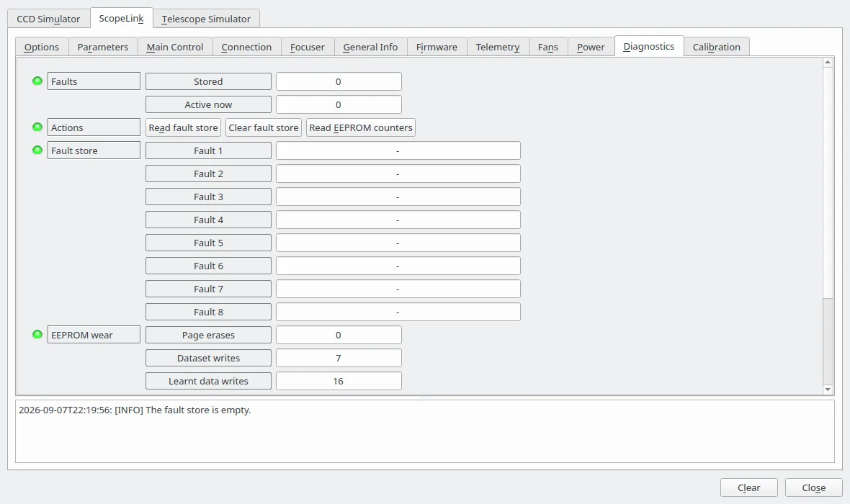The image size is (850, 504).
Task: Switch to the Parameters tab
Action: pyautogui.click(x=103, y=47)
